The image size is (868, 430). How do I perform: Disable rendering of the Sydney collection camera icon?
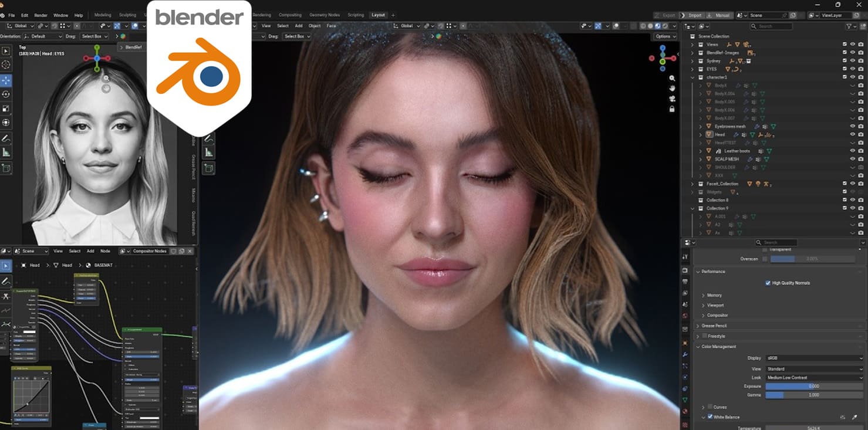pos(861,61)
